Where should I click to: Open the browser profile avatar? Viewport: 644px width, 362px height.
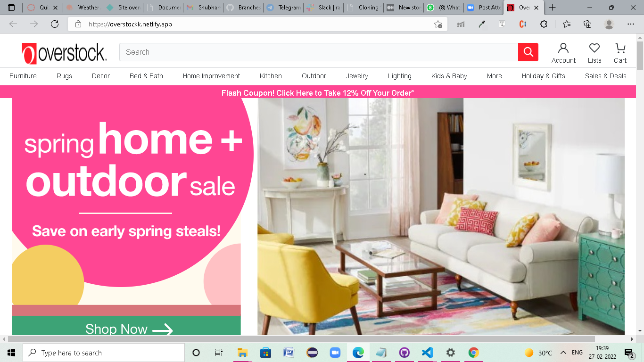pyautogui.click(x=608, y=24)
